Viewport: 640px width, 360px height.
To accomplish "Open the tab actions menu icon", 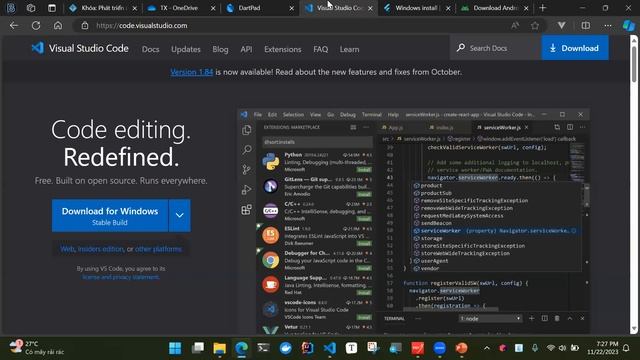I will (x=51, y=8).
